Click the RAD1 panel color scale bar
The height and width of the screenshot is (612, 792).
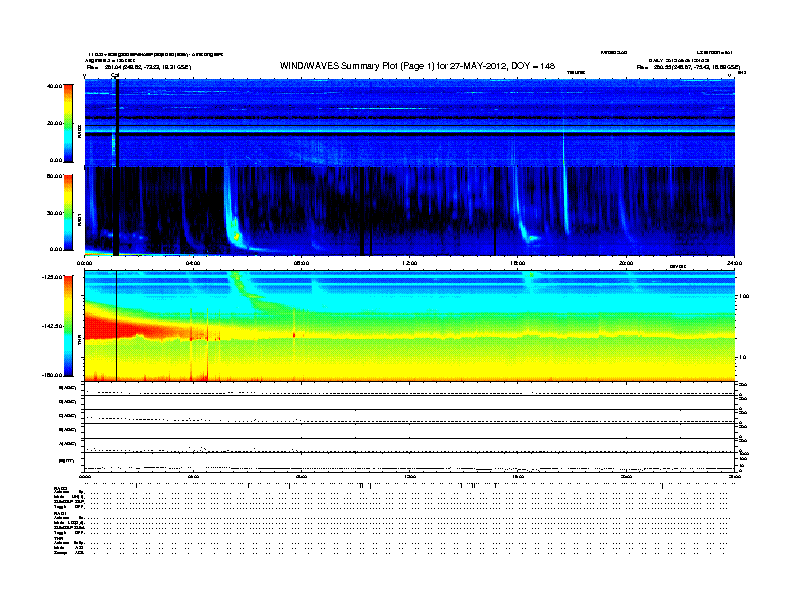click(68, 213)
